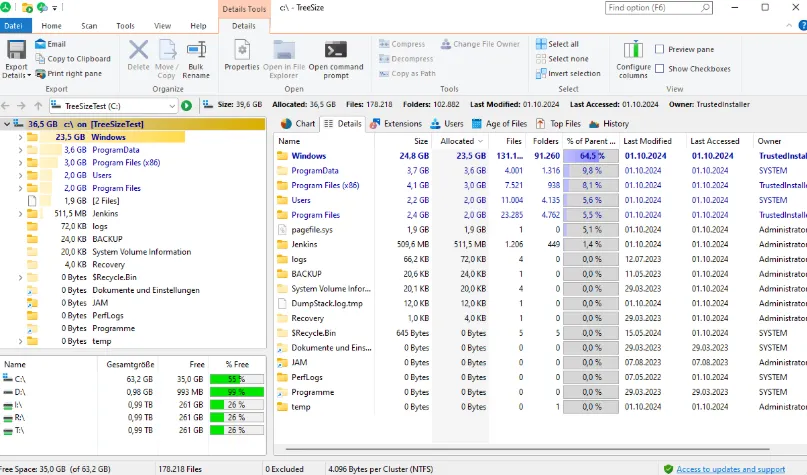Click search magnifier in Find option box
This screenshot has height=475, width=807.
click(x=705, y=8)
